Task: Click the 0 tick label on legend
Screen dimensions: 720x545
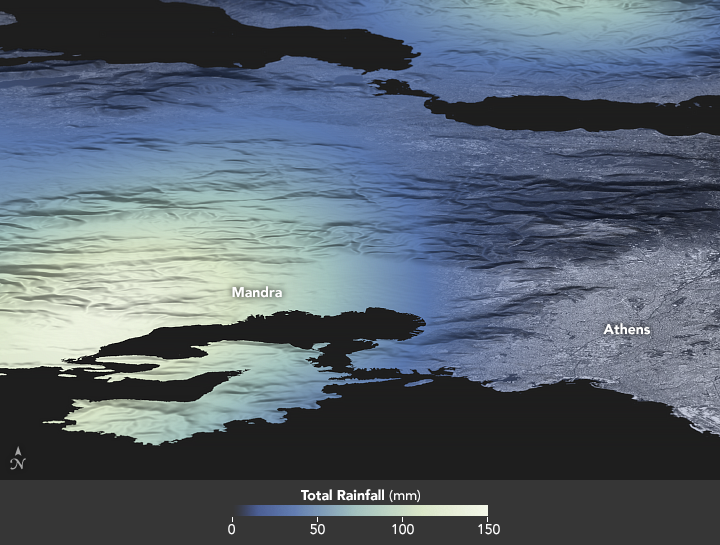Action: (x=232, y=528)
